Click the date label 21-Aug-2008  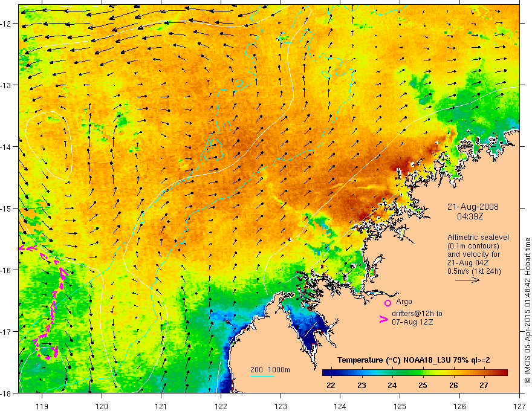[x=473, y=207]
